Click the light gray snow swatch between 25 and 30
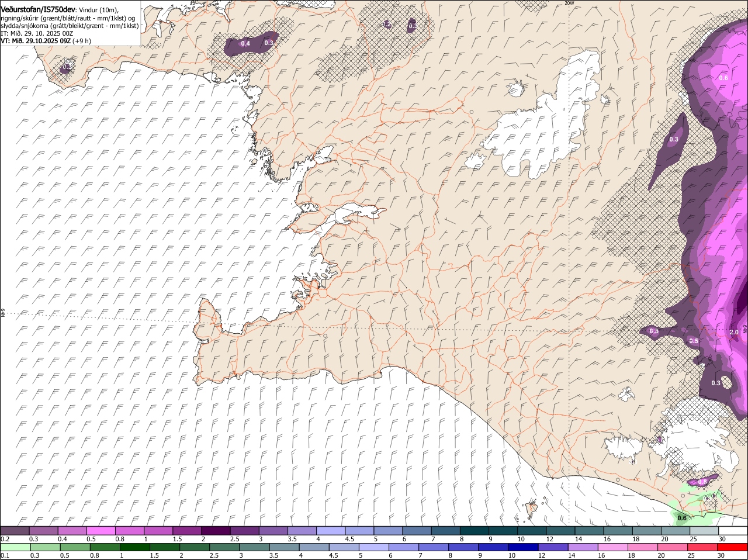Viewport: 748px width, 560px height. click(705, 531)
